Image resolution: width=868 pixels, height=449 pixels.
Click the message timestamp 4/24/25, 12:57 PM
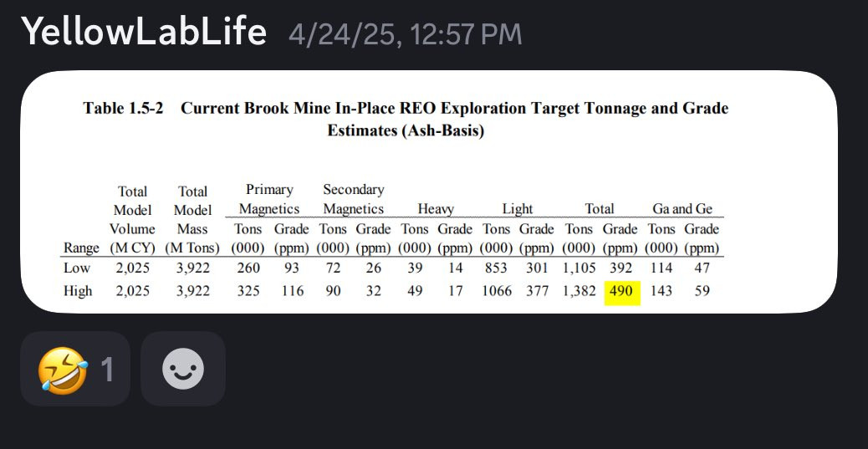pos(406,34)
